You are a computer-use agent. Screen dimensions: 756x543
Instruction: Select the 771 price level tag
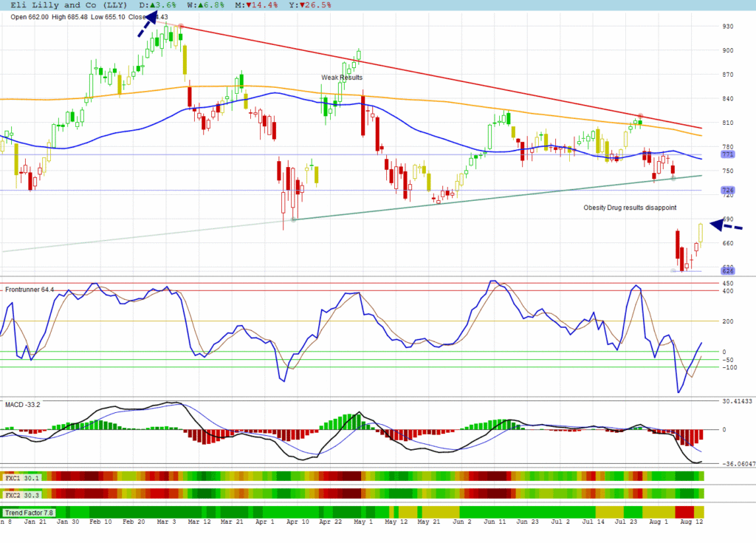[x=727, y=154]
